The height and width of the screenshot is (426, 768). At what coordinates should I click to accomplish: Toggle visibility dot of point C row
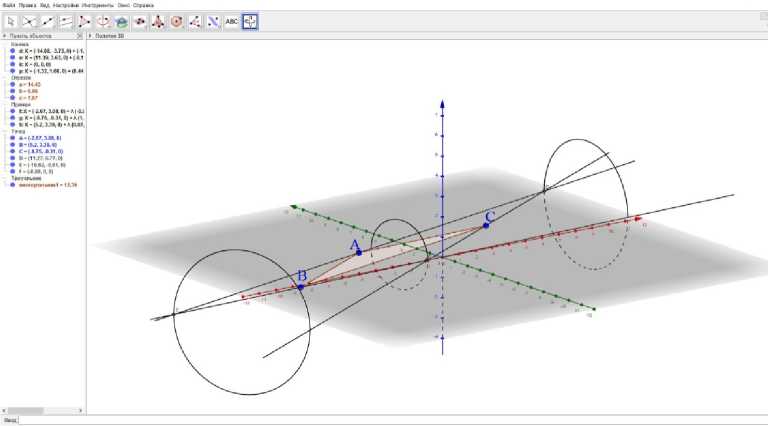(x=13, y=151)
